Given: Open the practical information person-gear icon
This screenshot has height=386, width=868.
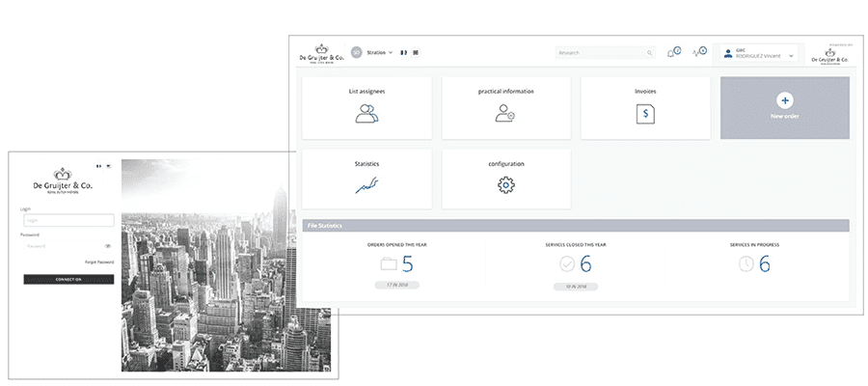Looking at the screenshot, I should click(504, 113).
